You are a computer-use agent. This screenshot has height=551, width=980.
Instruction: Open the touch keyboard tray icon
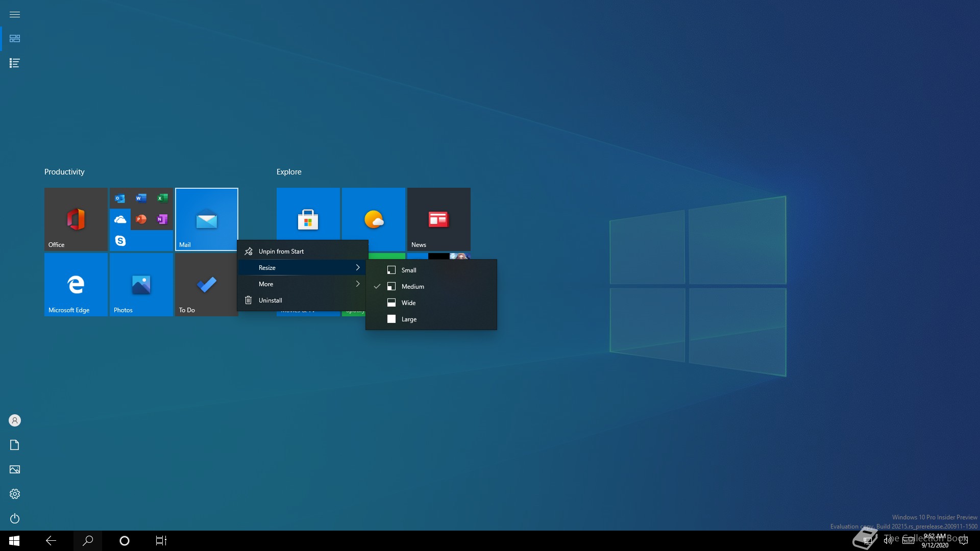908,541
